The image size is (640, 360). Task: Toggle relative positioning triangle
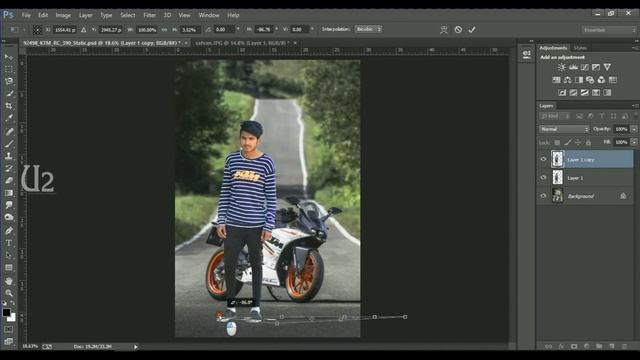point(84,30)
